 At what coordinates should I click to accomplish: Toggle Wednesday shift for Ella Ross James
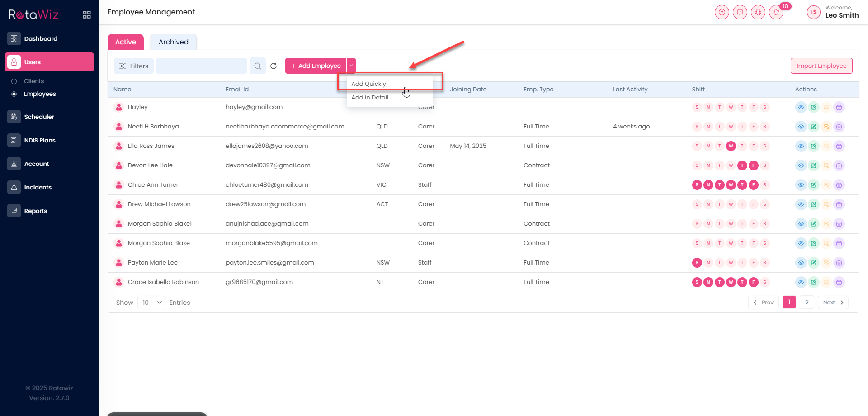(731, 146)
